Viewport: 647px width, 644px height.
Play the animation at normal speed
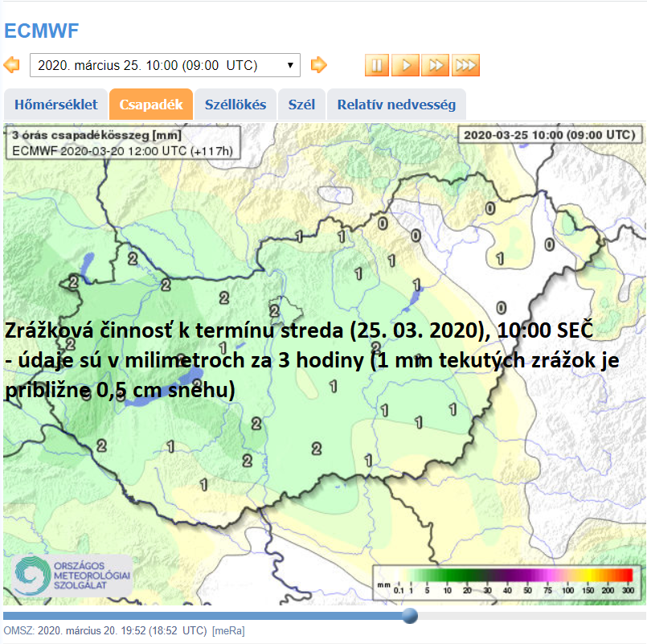406,65
